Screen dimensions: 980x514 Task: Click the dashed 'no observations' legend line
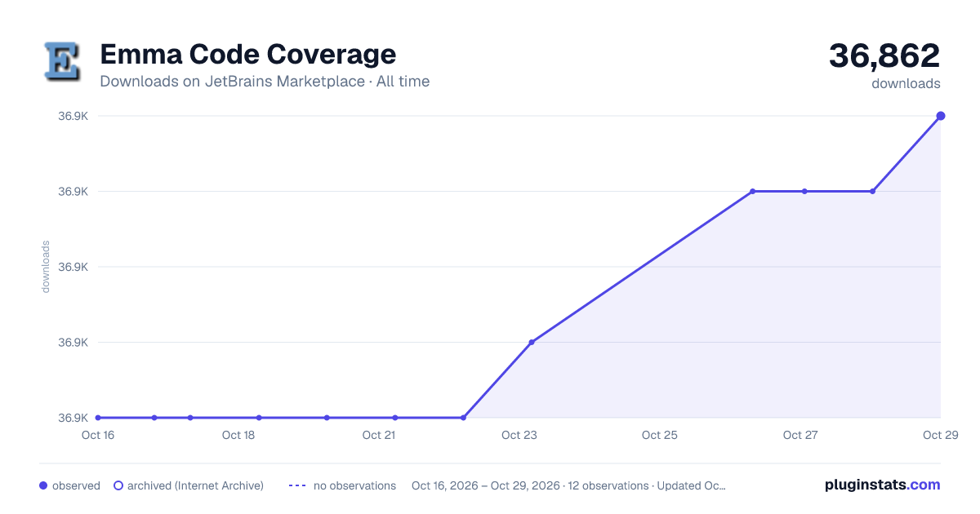(297, 485)
